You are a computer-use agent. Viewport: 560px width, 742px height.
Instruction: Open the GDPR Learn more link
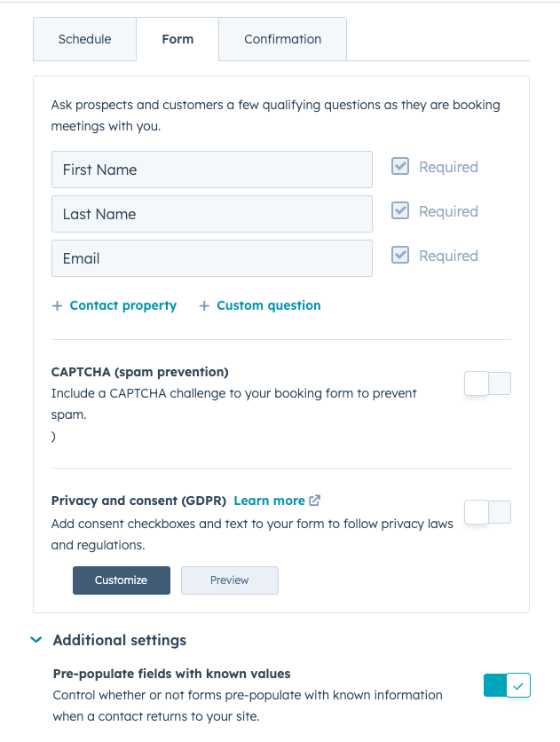[x=269, y=501]
